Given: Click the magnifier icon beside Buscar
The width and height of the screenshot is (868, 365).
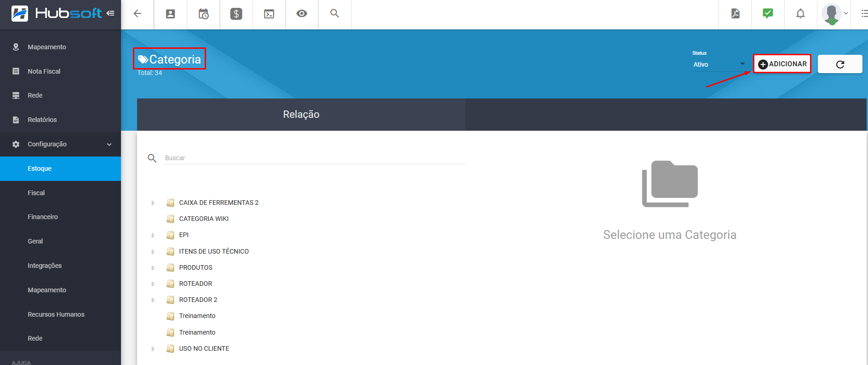Looking at the screenshot, I should point(152,158).
